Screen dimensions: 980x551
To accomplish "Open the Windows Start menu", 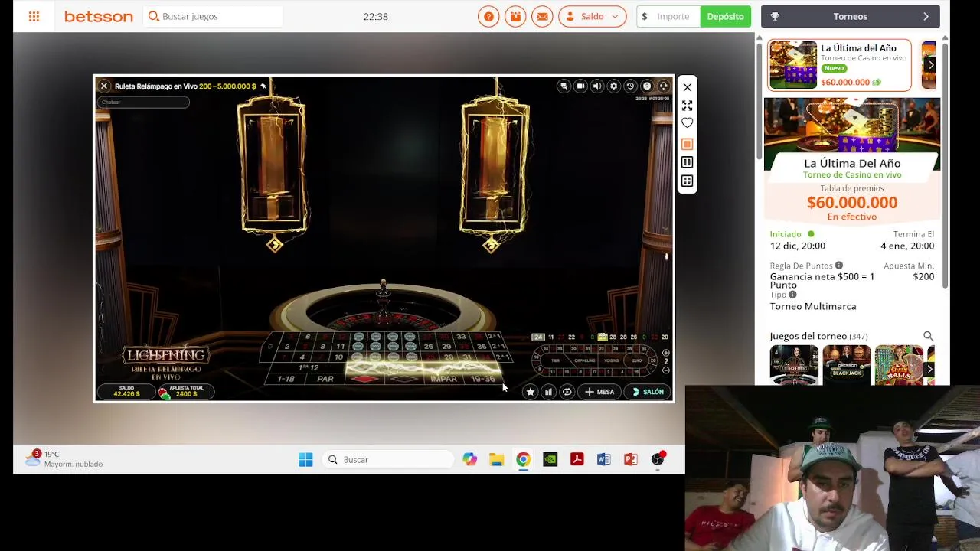I will point(305,459).
